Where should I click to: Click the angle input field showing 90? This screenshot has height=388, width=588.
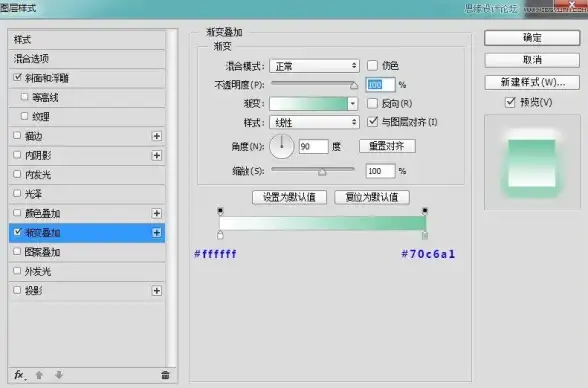click(x=314, y=146)
